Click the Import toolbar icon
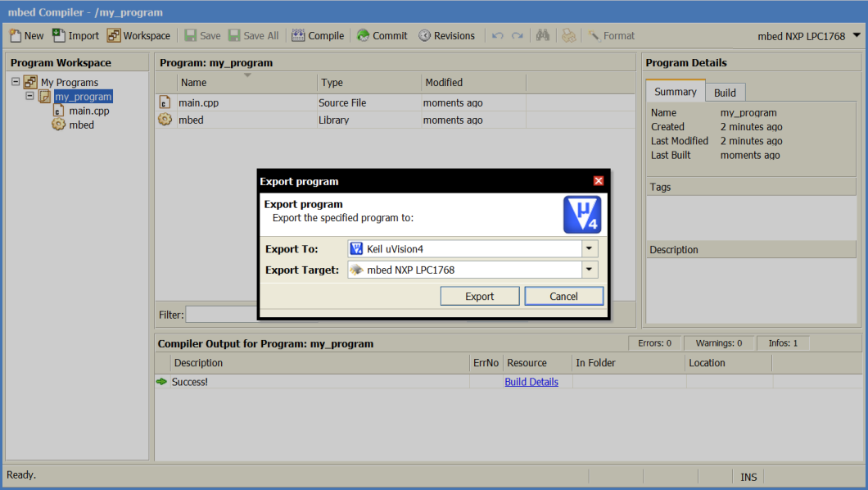 point(59,35)
